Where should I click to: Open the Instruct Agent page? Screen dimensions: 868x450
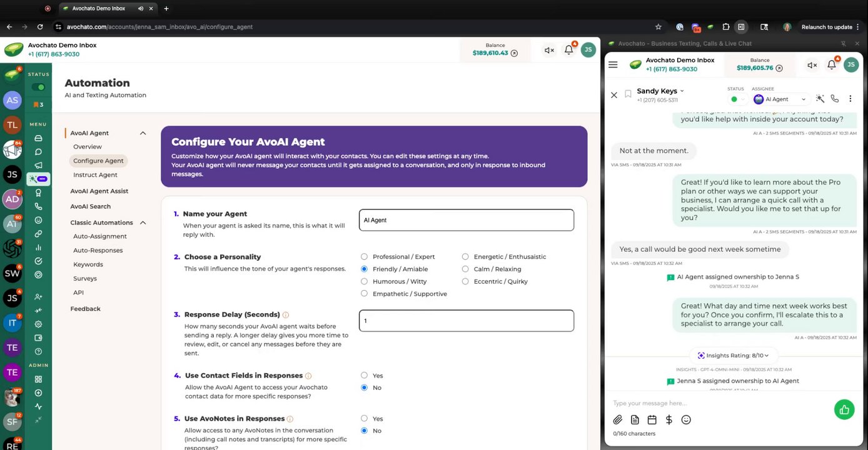click(x=95, y=175)
